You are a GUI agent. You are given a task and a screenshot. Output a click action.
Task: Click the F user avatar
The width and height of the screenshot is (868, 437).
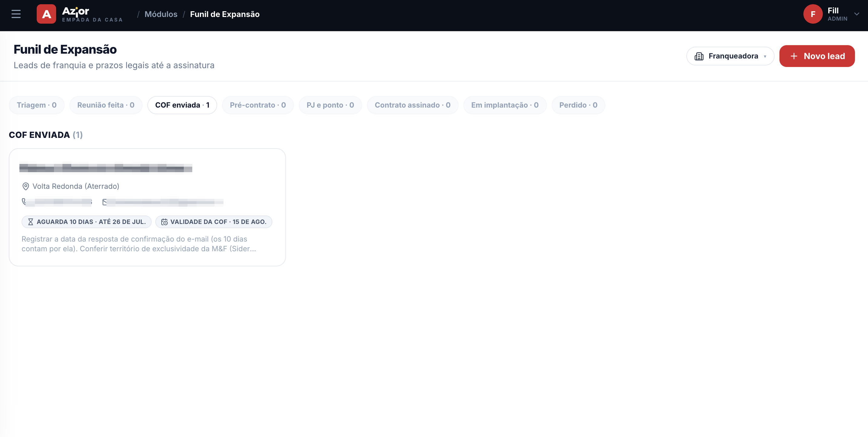click(813, 14)
